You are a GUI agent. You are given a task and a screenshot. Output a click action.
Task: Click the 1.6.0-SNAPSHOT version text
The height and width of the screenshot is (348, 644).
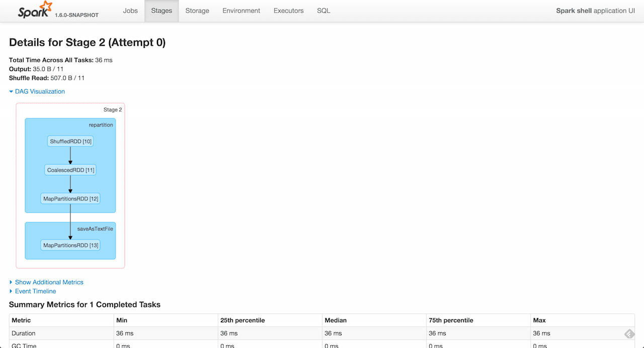(76, 15)
